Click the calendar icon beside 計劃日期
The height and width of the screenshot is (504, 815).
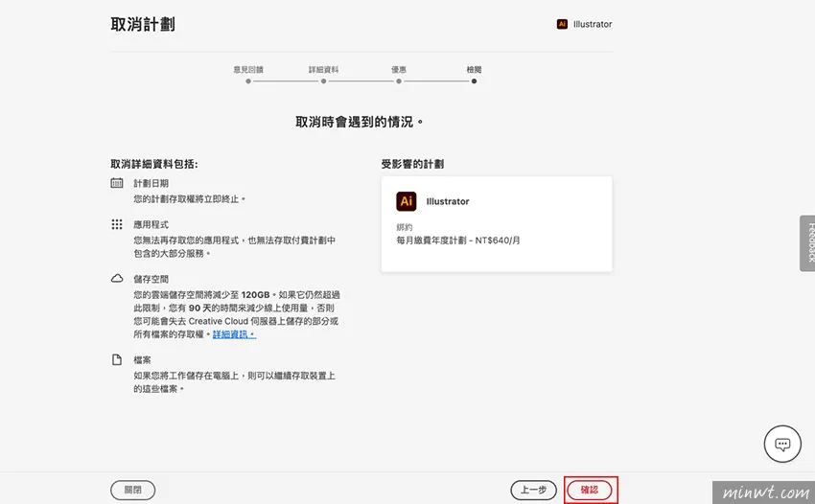click(117, 183)
